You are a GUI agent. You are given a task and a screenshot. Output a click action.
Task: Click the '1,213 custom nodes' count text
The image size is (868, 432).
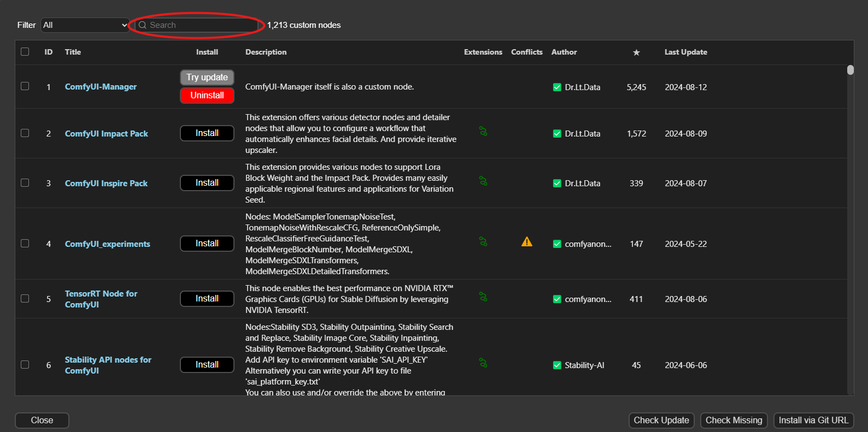pyautogui.click(x=304, y=25)
